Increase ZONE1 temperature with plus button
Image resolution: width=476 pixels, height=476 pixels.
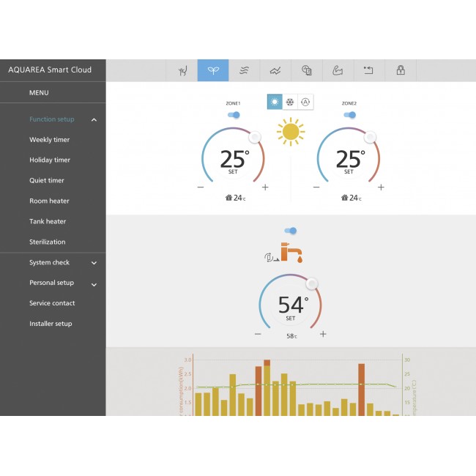(x=265, y=187)
